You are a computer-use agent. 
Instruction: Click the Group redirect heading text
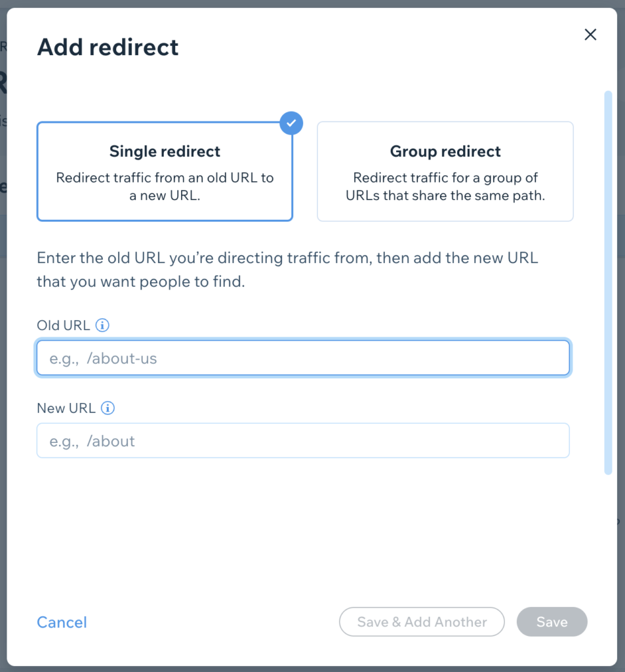(445, 152)
